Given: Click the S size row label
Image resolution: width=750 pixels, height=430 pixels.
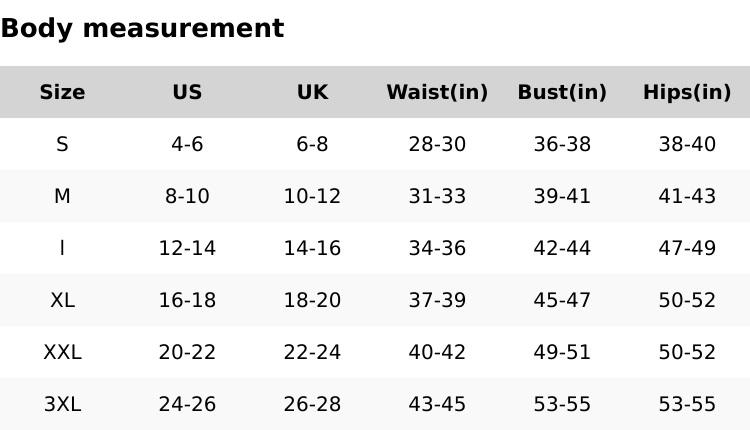Looking at the screenshot, I should 62,144.
